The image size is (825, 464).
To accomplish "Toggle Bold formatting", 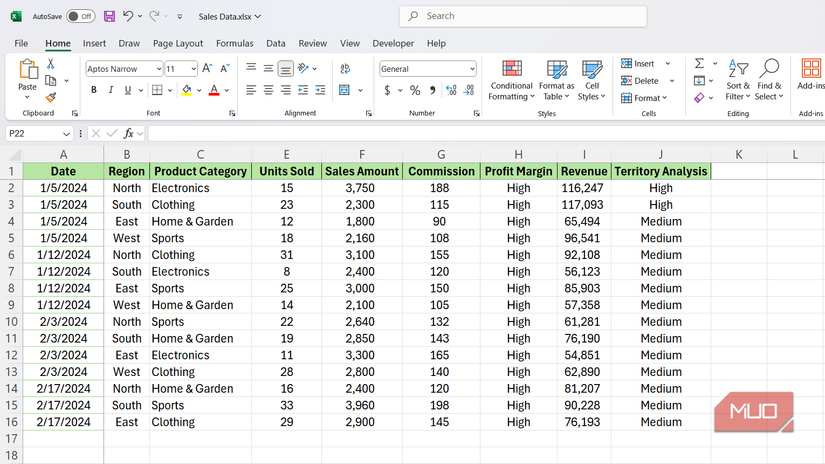I will click(94, 90).
